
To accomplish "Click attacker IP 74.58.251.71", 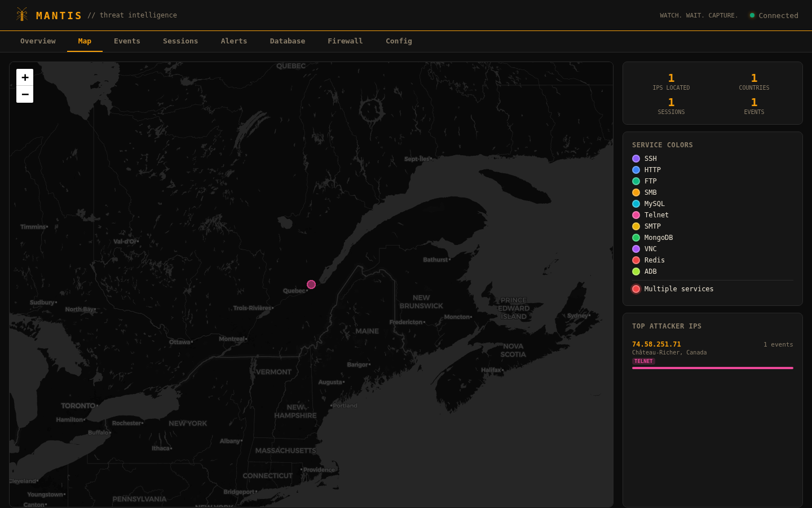I will coord(656,344).
